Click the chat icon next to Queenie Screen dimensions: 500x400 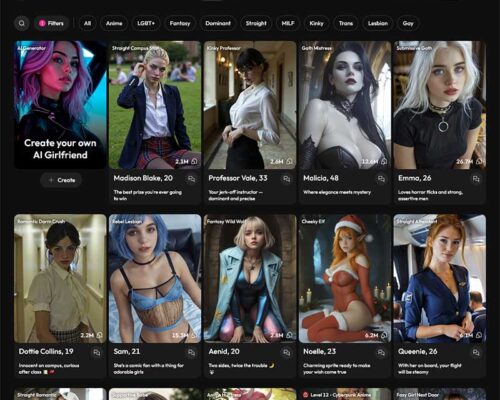[476, 352]
